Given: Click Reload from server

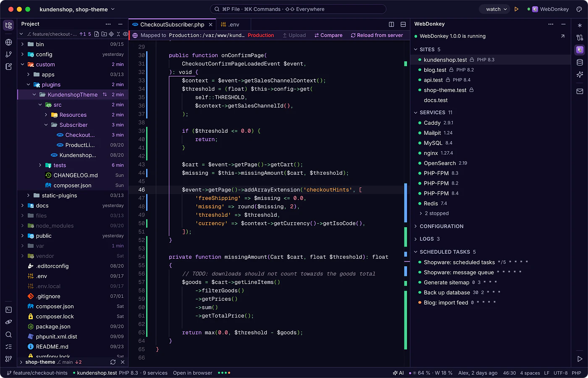Looking at the screenshot, I should tap(377, 35).
